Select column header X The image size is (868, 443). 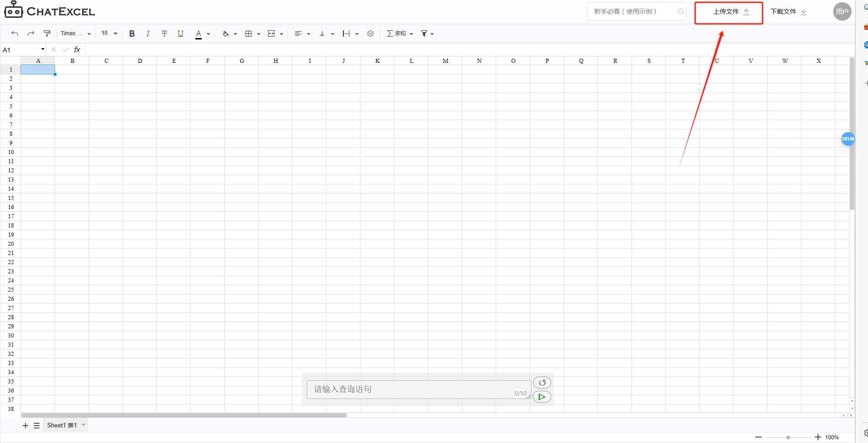pyautogui.click(x=818, y=61)
